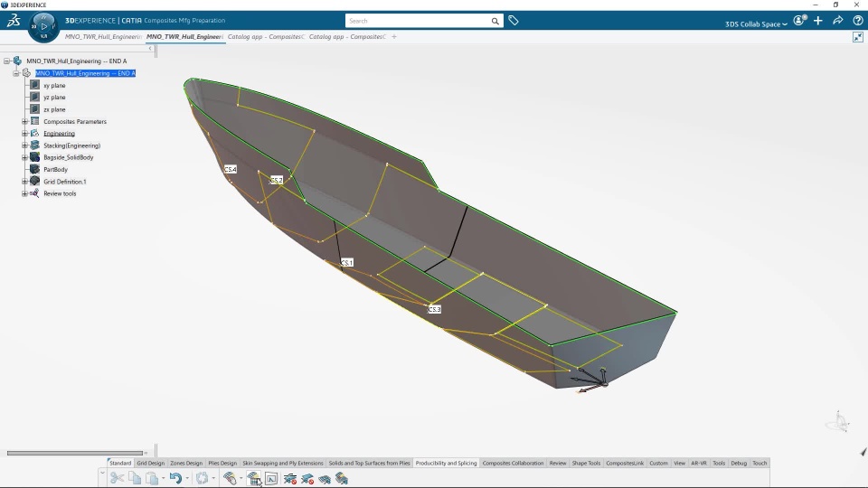
Task: Open Skin Swapping and Ply Extensions tab
Action: 283,463
